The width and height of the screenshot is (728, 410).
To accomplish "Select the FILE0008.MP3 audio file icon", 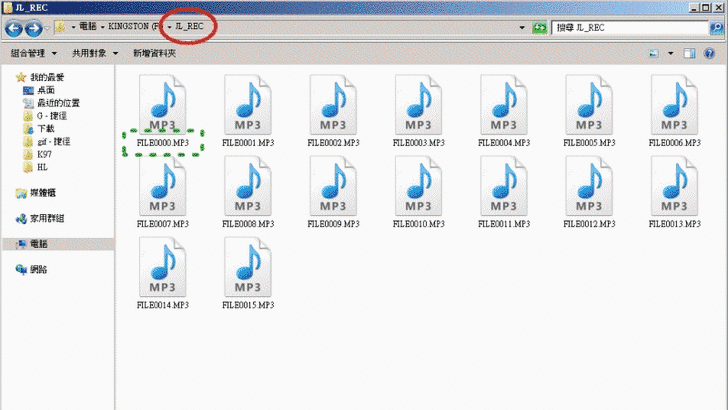I will tap(248, 186).
